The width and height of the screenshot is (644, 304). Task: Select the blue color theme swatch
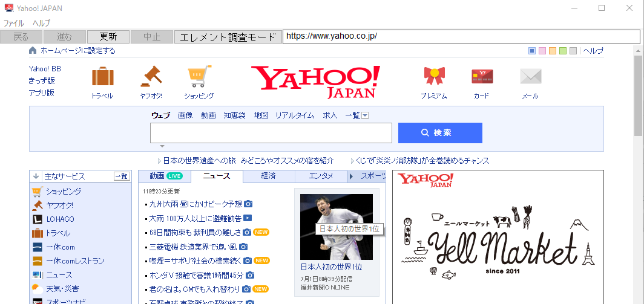point(532,51)
